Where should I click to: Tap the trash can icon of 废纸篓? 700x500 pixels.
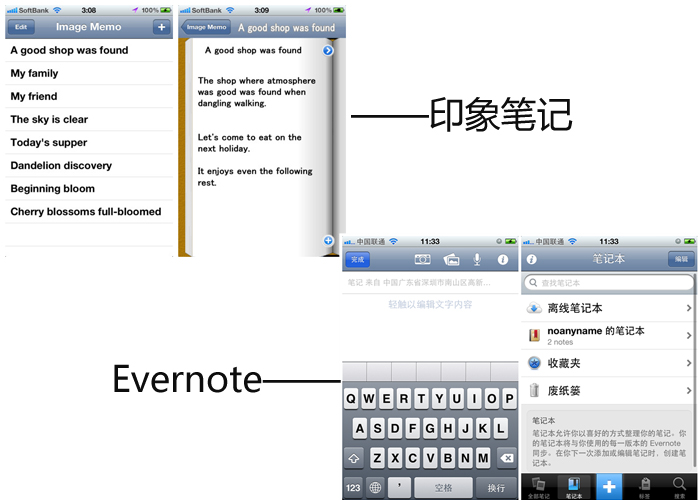(534, 391)
